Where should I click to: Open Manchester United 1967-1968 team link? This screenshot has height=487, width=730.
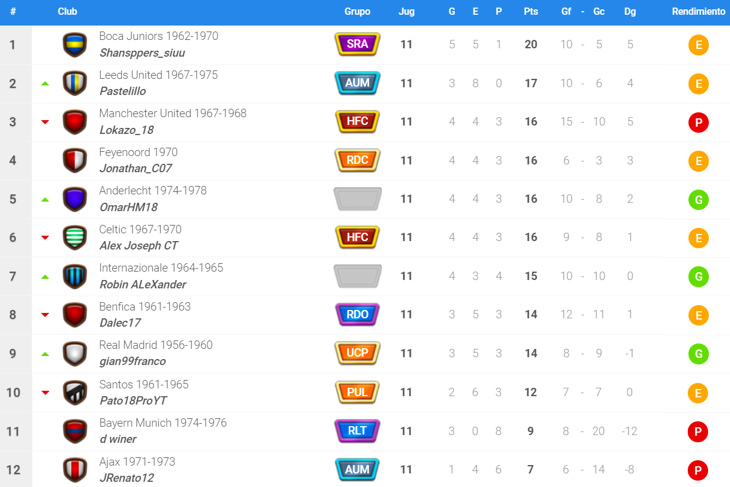(x=172, y=114)
